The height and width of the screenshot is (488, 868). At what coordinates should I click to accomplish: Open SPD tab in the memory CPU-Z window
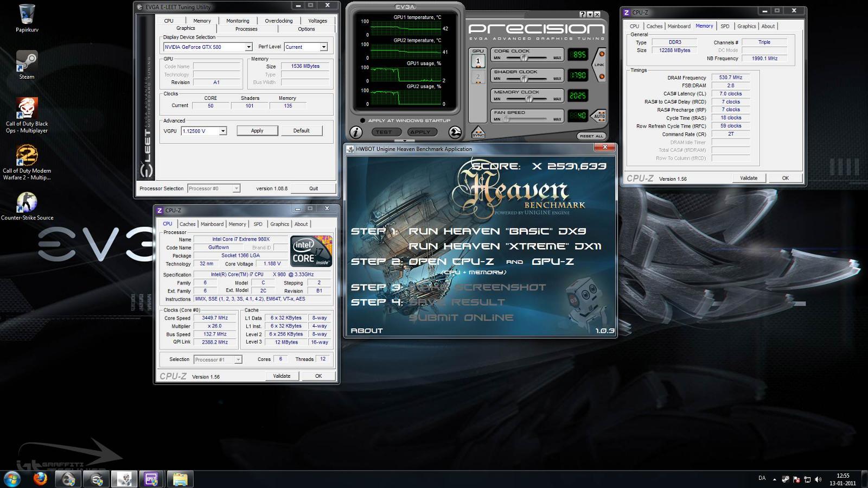coord(725,26)
